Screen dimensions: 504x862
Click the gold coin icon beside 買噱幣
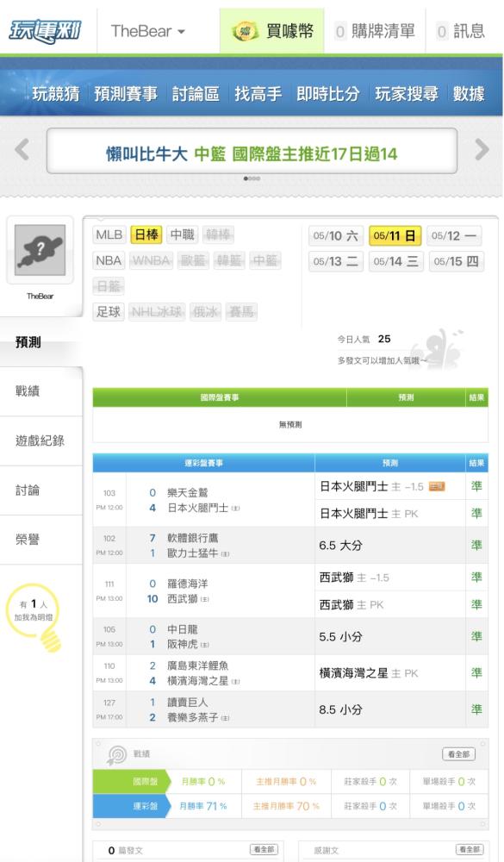(x=246, y=31)
